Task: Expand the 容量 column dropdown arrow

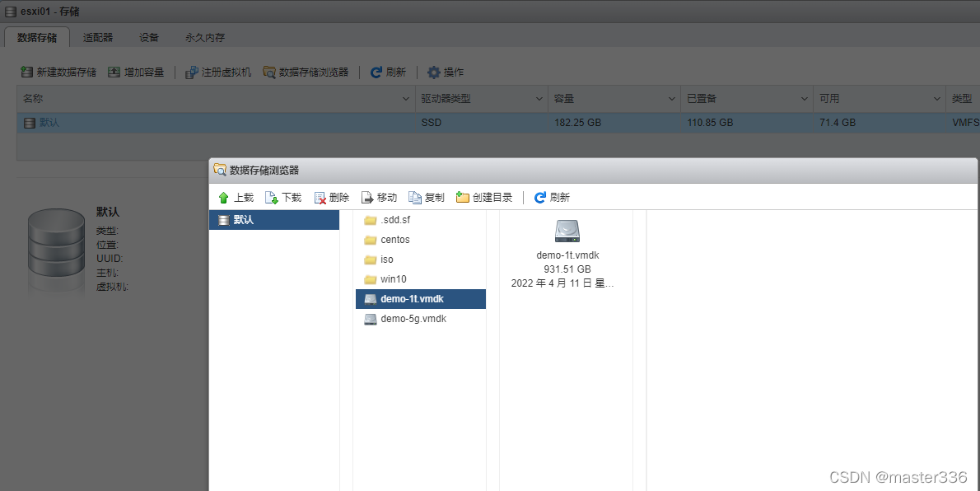Action: [672, 99]
